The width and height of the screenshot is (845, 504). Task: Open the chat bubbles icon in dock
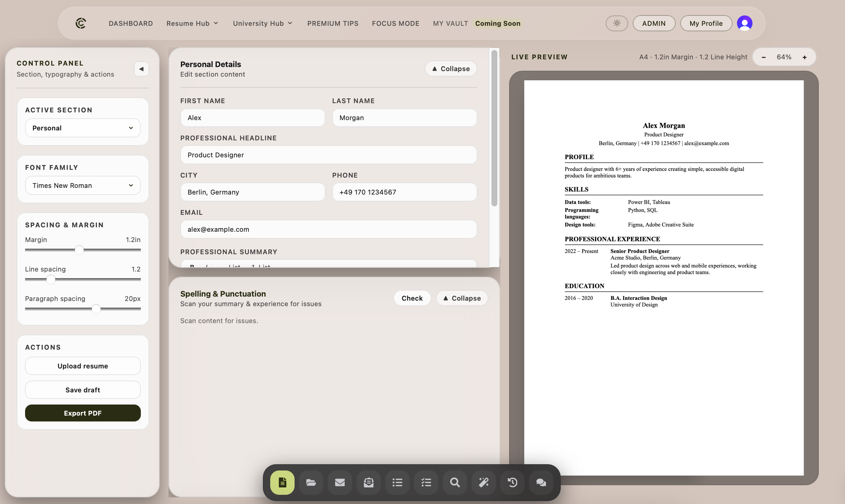click(x=541, y=482)
